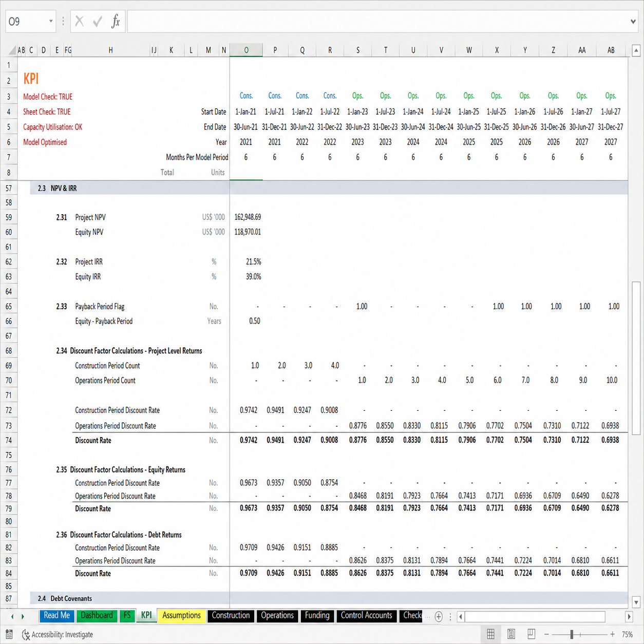
Task: Click the zoom out minus button
Action: tap(546, 634)
